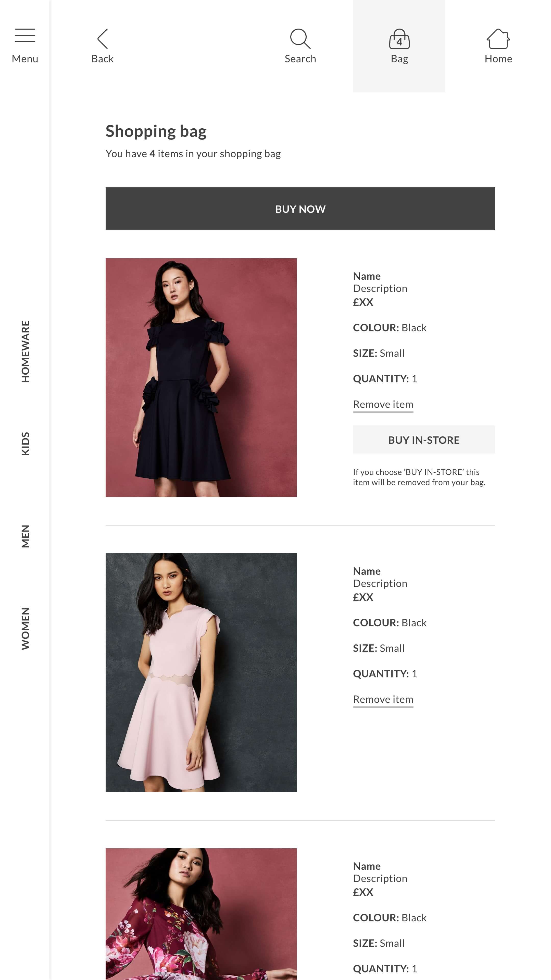Click the BUY IN-STORE button

click(424, 439)
